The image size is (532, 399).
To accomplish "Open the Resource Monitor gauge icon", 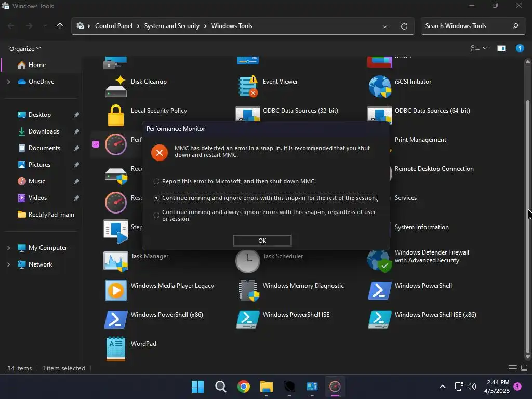I will [x=116, y=203].
